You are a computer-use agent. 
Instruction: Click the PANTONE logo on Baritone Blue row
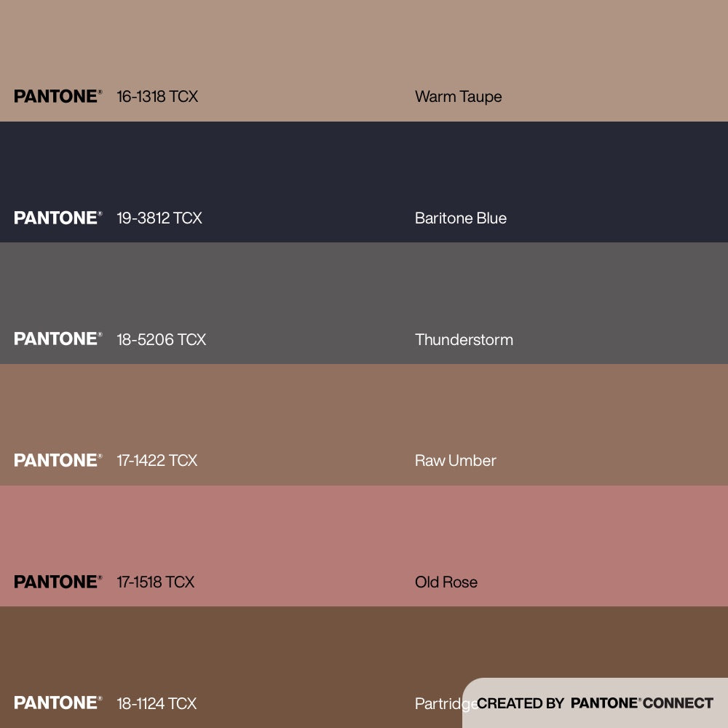[58, 218]
